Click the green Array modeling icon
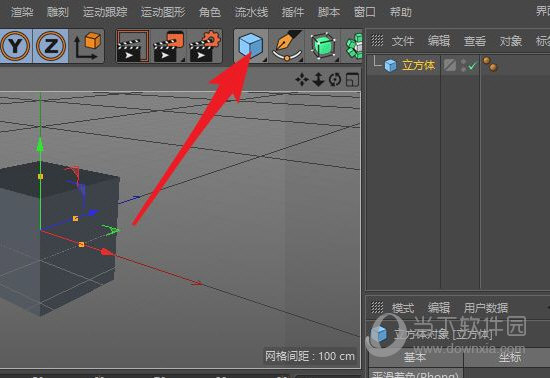550x378 pixels. coord(354,46)
